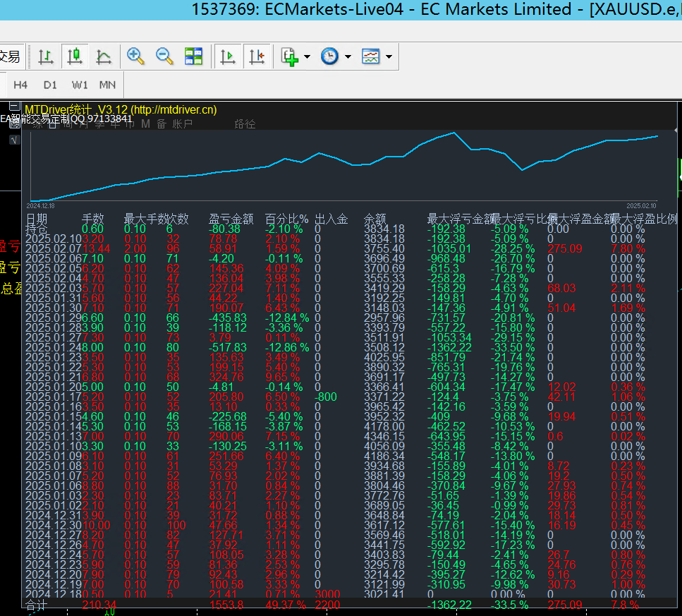Toggle chart shift icon
Image resolution: width=682 pixels, height=616 pixels.
(x=256, y=56)
